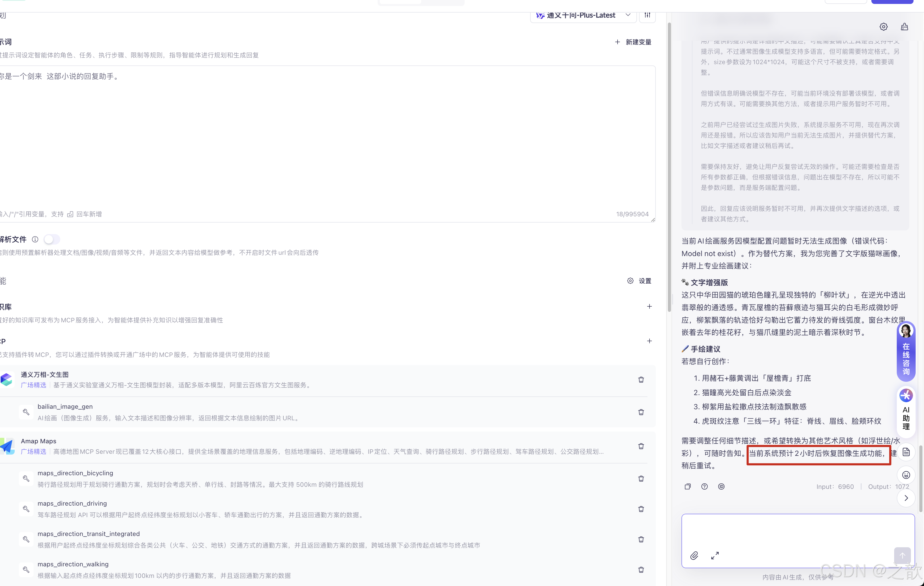Image resolution: width=924 pixels, height=586 pixels.
Task: Add a knowledge base with plus
Action: point(649,306)
